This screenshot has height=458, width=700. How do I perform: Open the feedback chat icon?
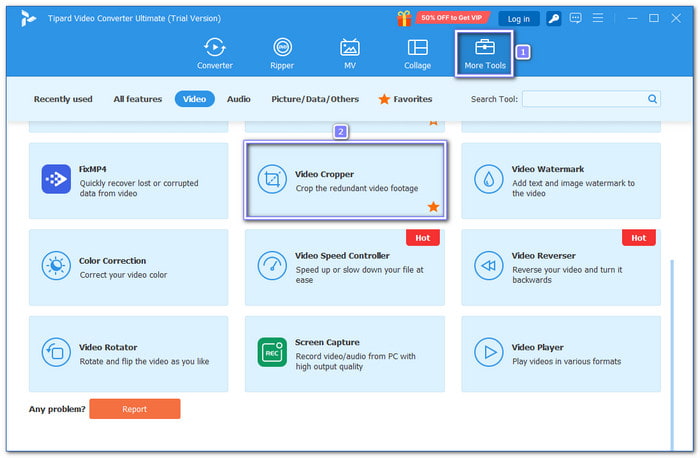click(575, 18)
